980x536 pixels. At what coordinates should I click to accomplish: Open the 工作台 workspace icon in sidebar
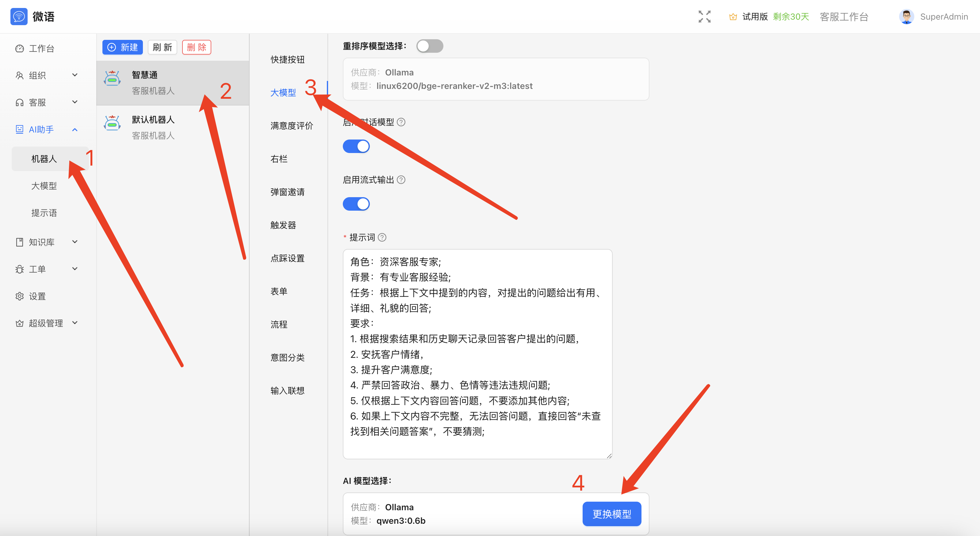[20, 48]
